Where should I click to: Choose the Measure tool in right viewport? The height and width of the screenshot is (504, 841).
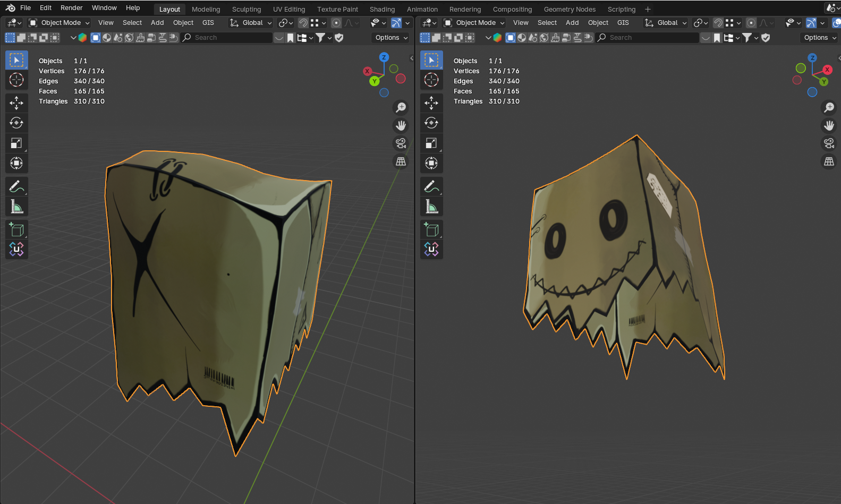tap(431, 207)
